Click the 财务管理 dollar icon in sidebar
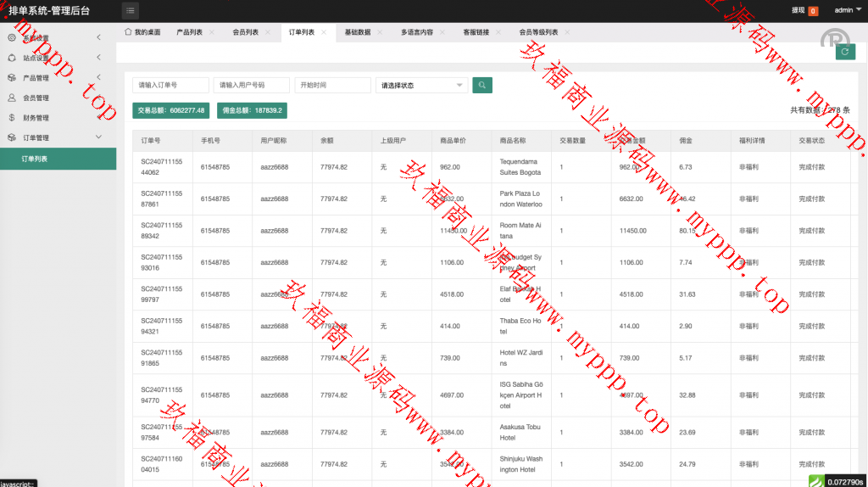This screenshot has height=487, width=868. pyautogui.click(x=12, y=118)
